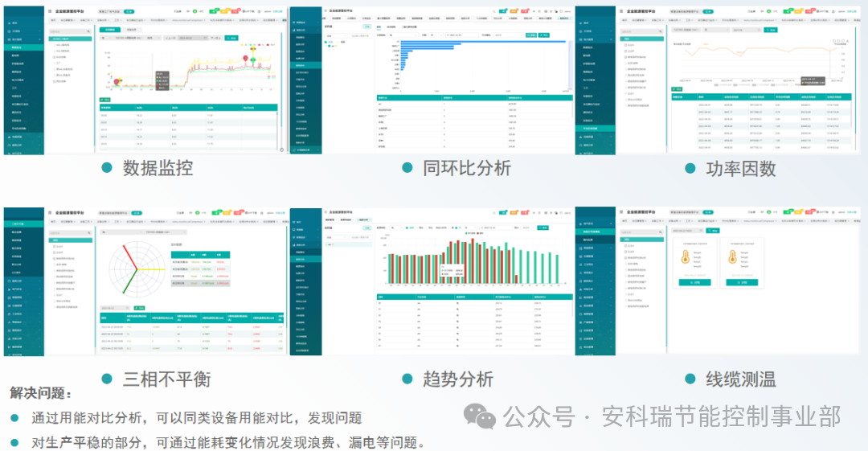Click green query button in 同环比分析 toolbar
Image resolution: width=868 pixels, height=451 pixels.
[x=531, y=35]
